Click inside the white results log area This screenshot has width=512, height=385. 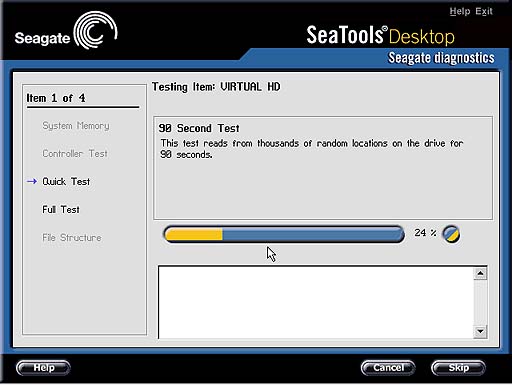[316, 302]
